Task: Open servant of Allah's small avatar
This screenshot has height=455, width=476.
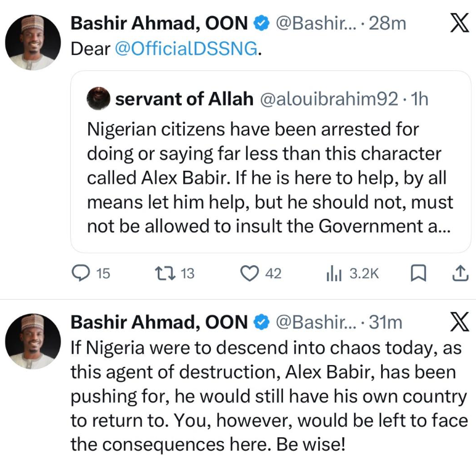Action: point(99,99)
